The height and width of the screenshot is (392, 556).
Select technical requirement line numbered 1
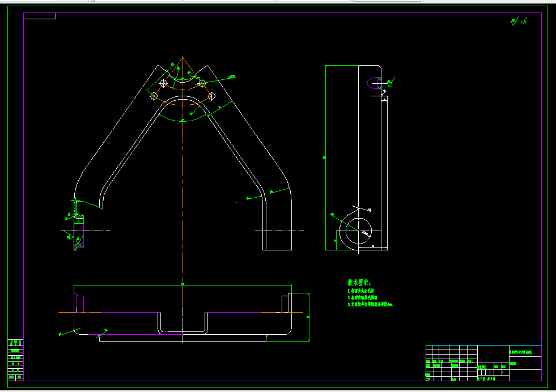(360, 291)
